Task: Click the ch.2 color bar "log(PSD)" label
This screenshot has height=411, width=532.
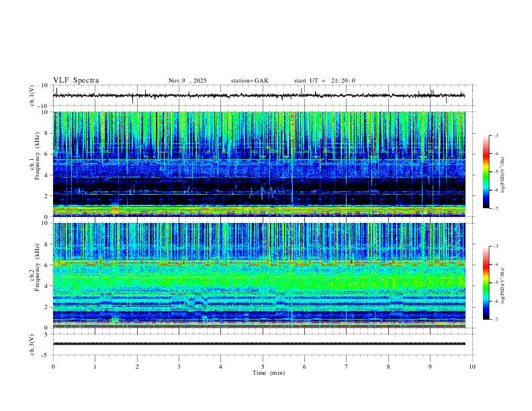Action: 503,285
